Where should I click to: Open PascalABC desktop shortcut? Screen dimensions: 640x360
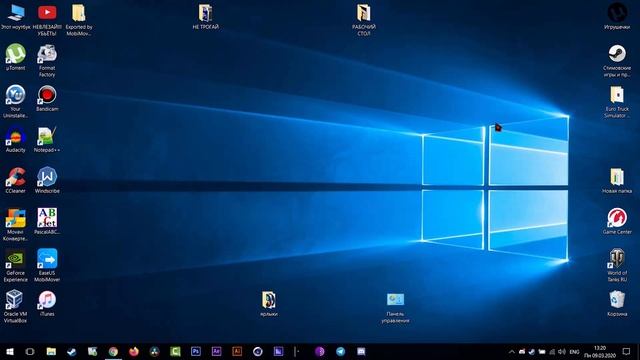[47, 221]
